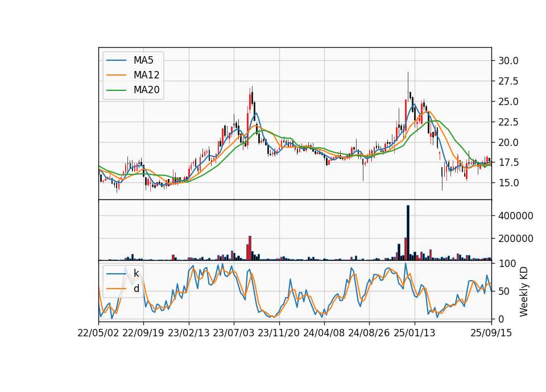
Task: Click the 22/09/19 date tick label
Action: point(143,333)
